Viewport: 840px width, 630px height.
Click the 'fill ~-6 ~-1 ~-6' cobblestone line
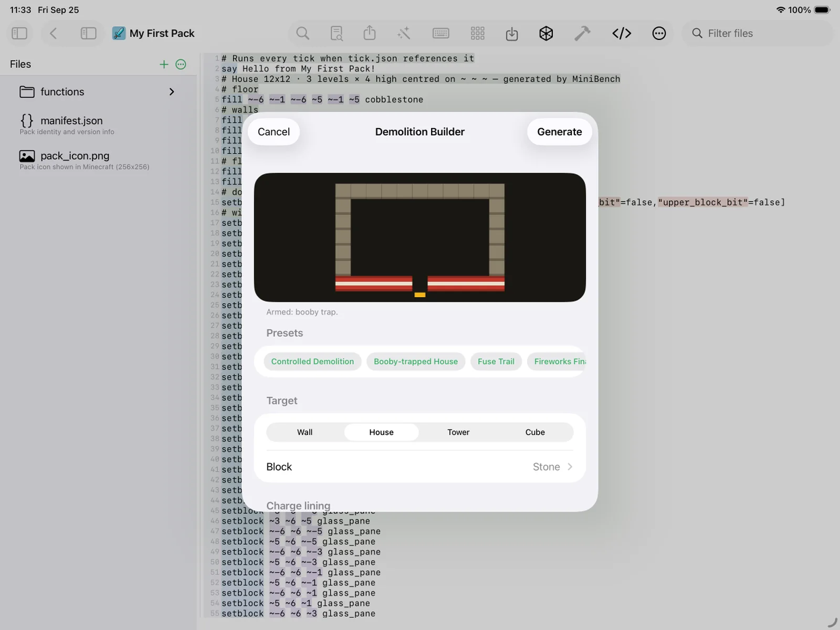click(x=322, y=100)
